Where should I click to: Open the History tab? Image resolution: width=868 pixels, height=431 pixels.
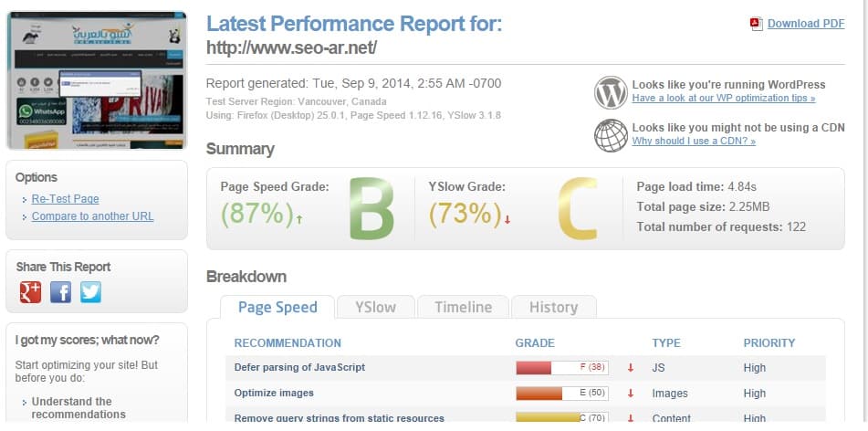tap(554, 308)
